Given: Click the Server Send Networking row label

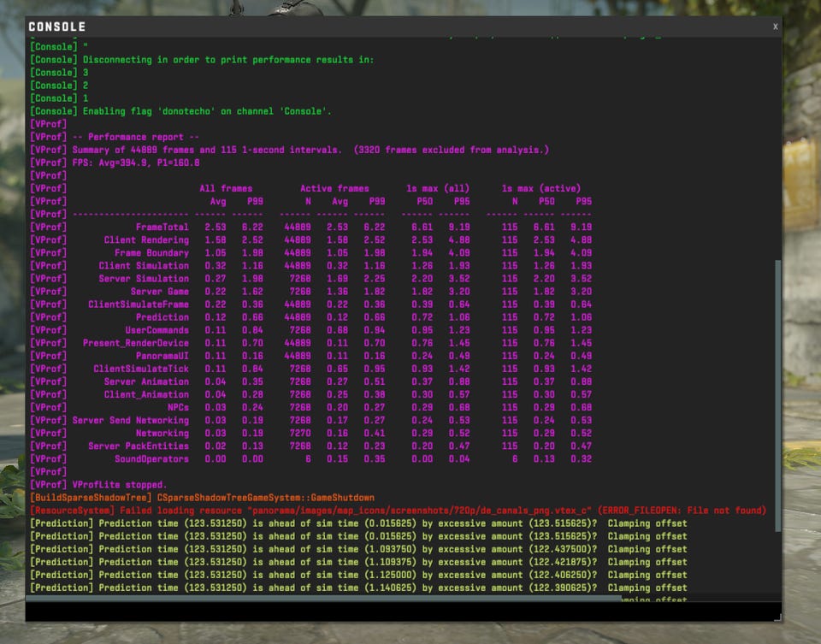Looking at the screenshot, I should (x=130, y=420).
